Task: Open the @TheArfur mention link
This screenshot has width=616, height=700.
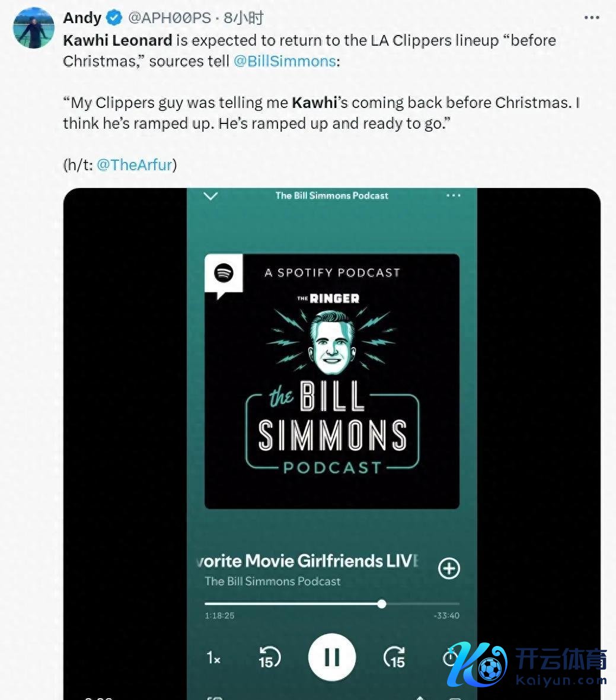Action: coord(134,165)
